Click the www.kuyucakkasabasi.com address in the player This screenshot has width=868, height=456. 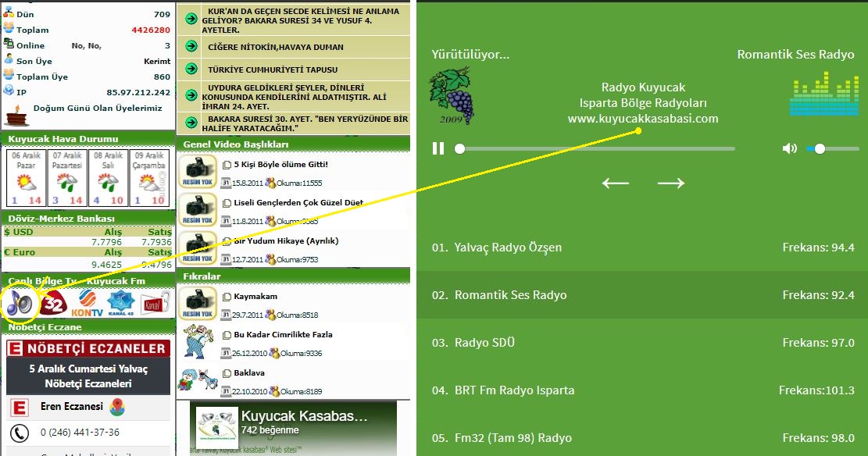pos(643,119)
